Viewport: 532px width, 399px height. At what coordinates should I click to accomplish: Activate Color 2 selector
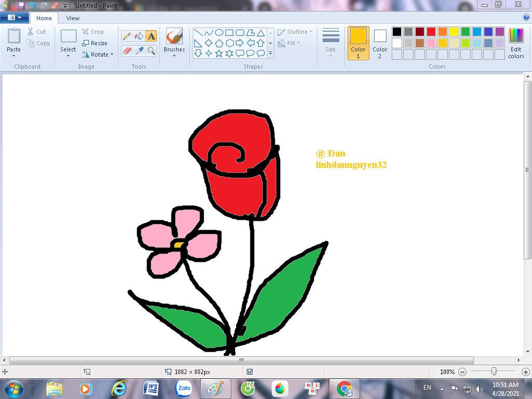(380, 43)
